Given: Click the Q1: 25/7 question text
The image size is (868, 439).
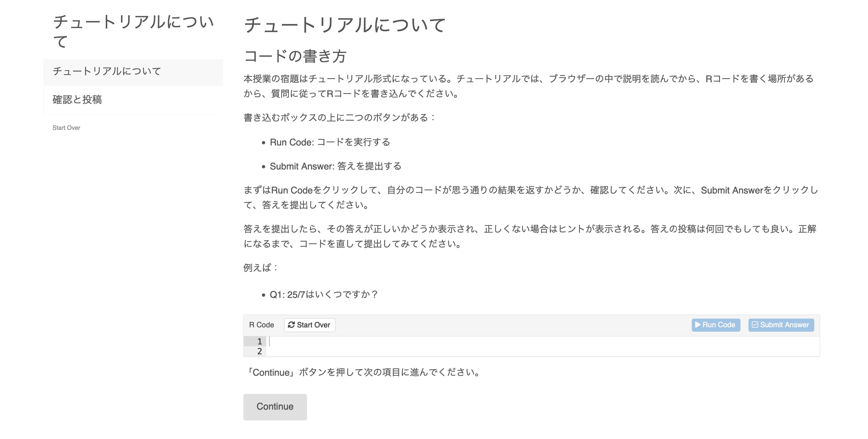Looking at the screenshot, I should pos(324,294).
